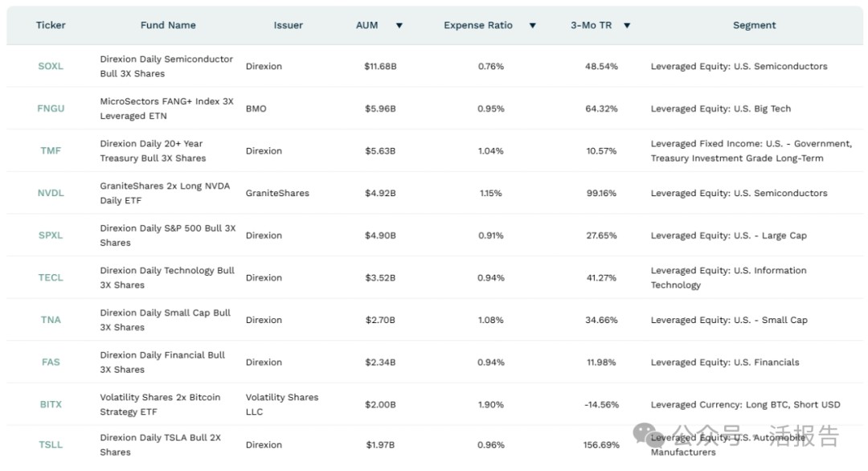868x471 pixels.
Task: Open the TMF ticker link
Action: click(51, 151)
